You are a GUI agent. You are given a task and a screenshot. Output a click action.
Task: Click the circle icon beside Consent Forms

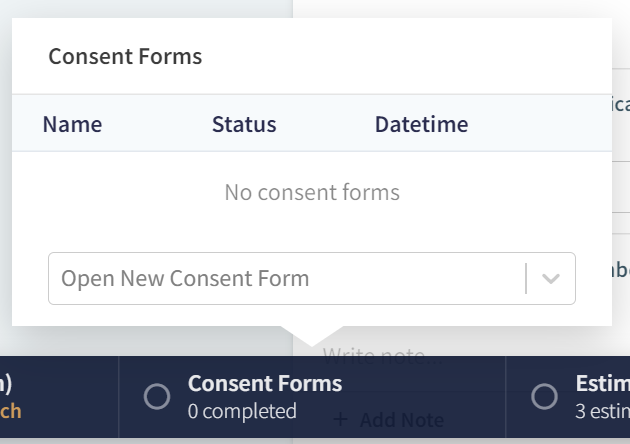click(x=157, y=397)
